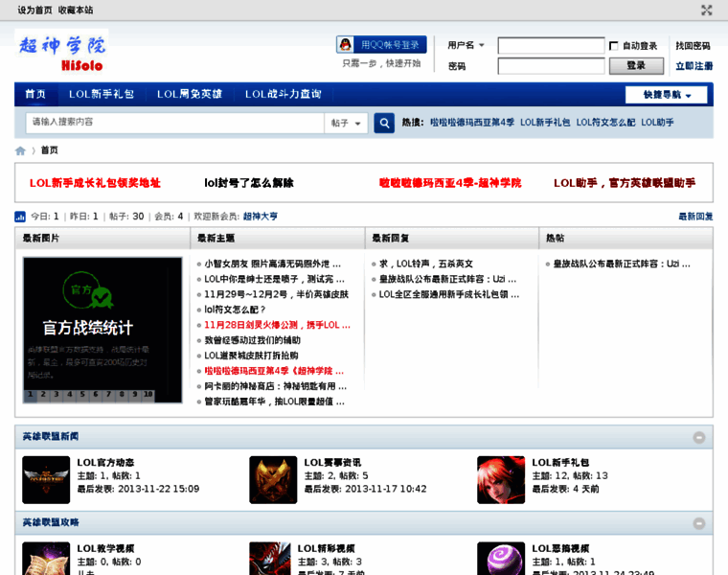Open the 帖子 search type dropdown
728x575 pixels.
pyautogui.click(x=346, y=123)
